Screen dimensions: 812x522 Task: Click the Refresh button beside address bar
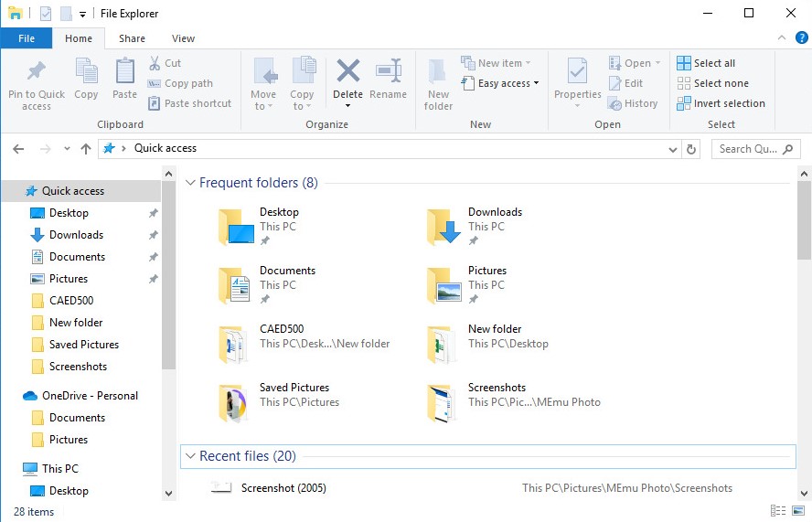point(690,149)
